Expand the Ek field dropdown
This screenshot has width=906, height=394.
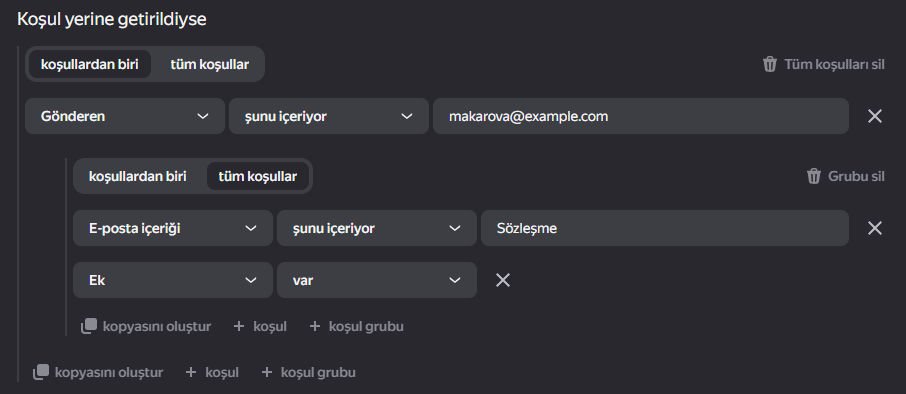click(173, 280)
